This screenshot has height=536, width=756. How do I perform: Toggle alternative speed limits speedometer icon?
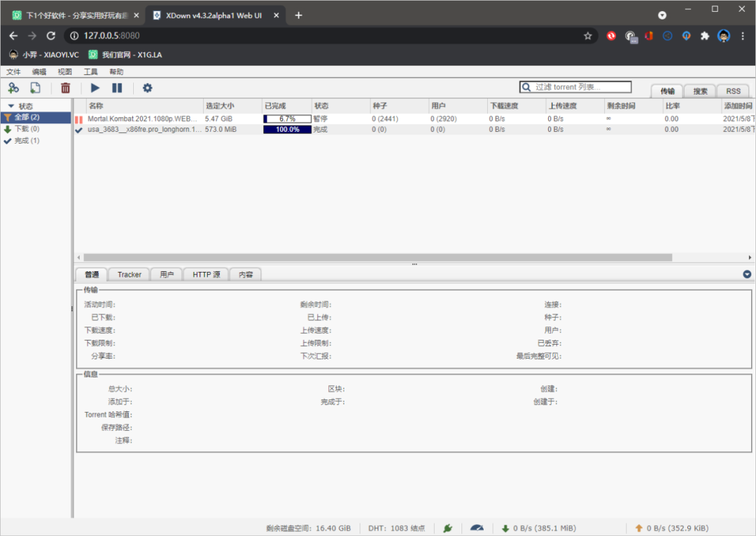coord(477,528)
